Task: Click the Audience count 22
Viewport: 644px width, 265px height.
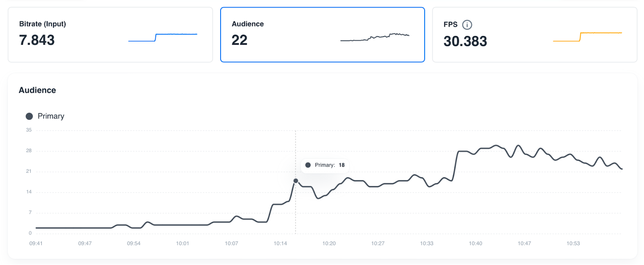Action: point(239,40)
